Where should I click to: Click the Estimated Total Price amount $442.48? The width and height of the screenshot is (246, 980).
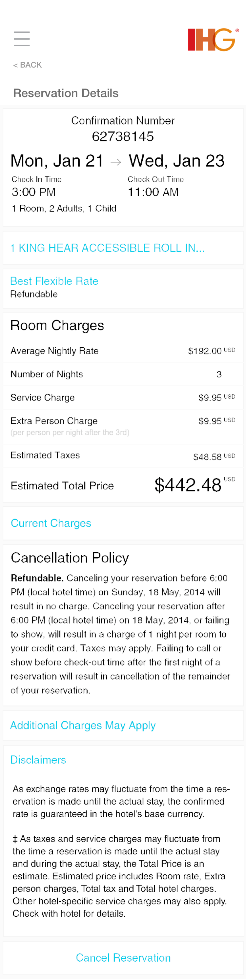coord(188,485)
